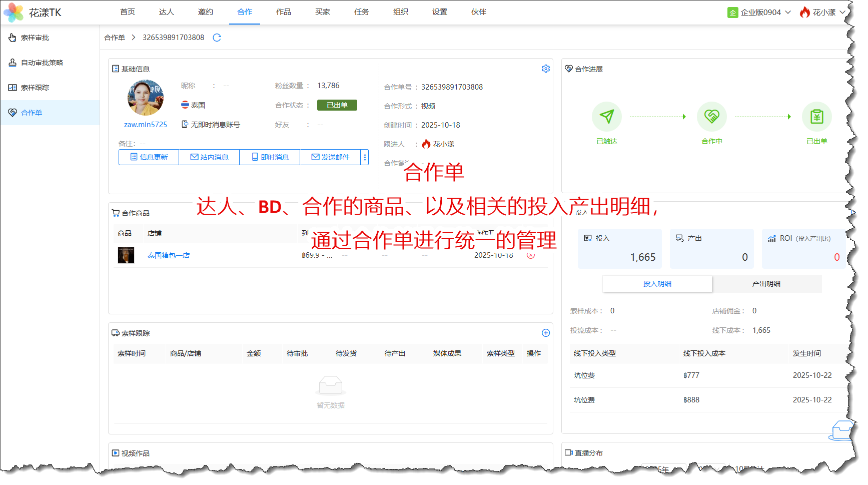Click the remove icon in product row
The image size is (868, 485).
click(x=531, y=255)
